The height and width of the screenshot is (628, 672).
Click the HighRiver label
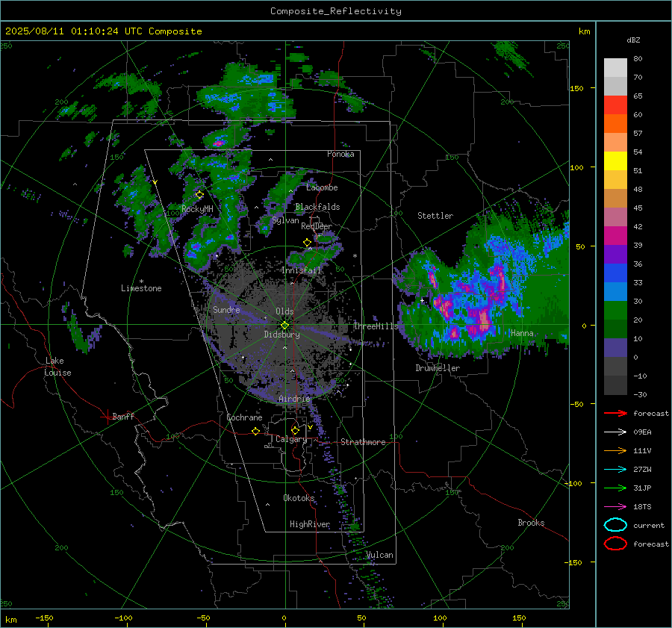(x=310, y=524)
